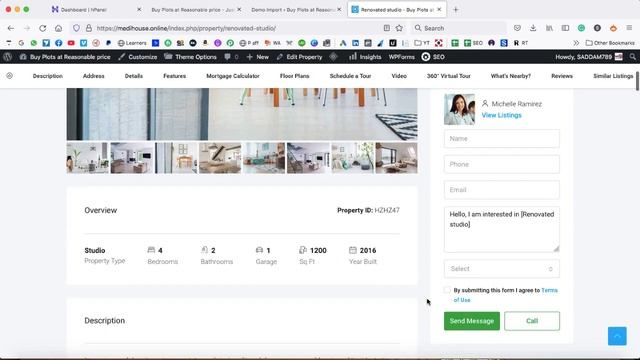640x360 pixels.
Task: Open the New content menu in admin bar
Action: 258,57
